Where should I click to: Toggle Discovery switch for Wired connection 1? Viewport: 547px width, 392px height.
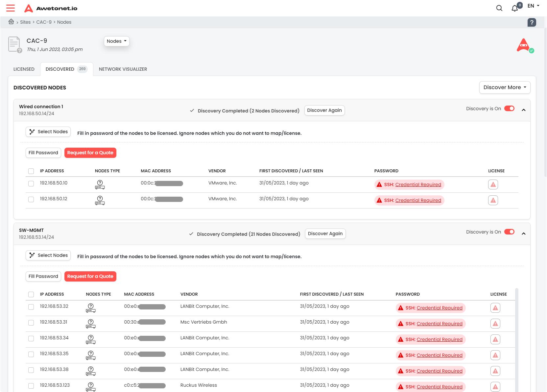pos(509,109)
